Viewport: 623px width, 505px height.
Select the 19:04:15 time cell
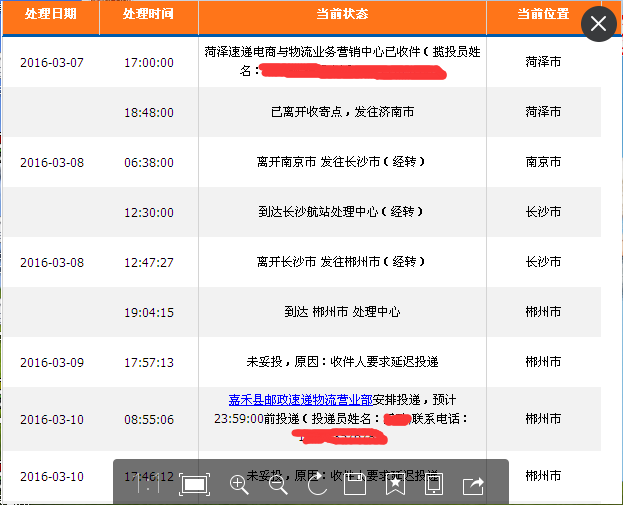[x=149, y=312]
